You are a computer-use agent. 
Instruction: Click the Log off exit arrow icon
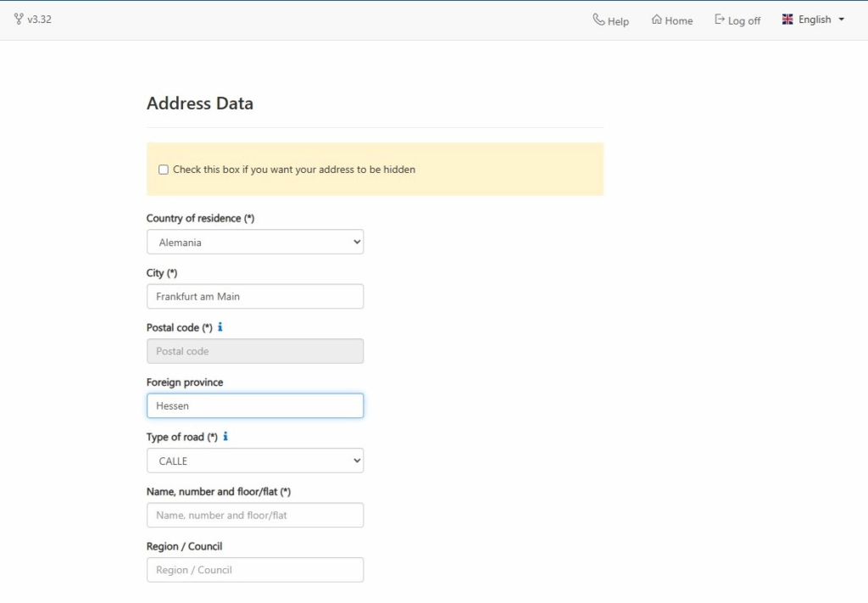[x=720, y=20]
